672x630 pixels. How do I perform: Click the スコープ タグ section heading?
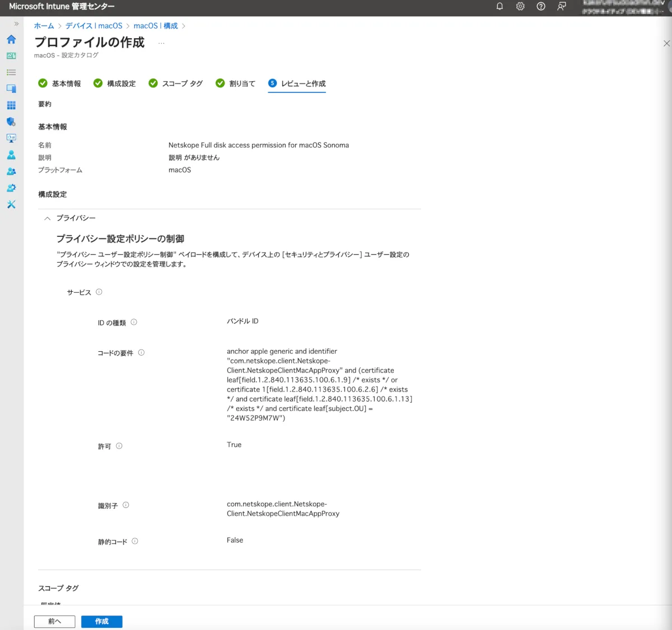58,588
